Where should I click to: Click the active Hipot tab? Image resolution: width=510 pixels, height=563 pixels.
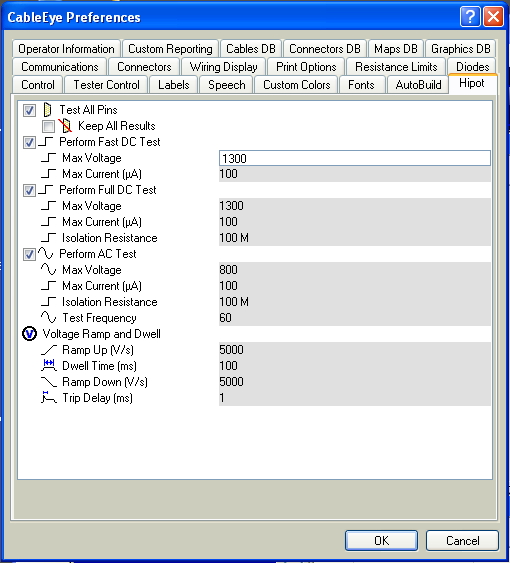472,84
